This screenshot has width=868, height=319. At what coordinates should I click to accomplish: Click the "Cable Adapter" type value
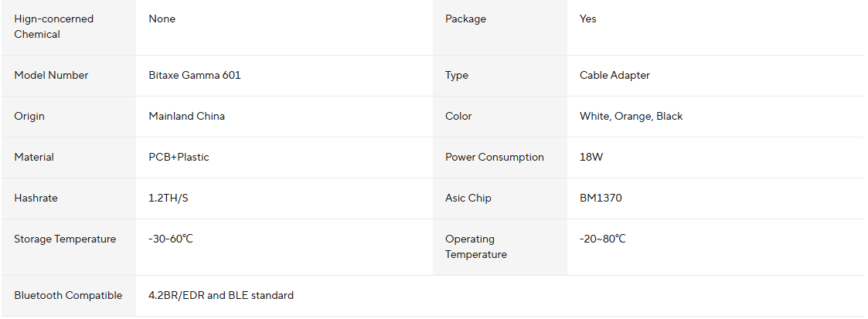click(614, 76)
